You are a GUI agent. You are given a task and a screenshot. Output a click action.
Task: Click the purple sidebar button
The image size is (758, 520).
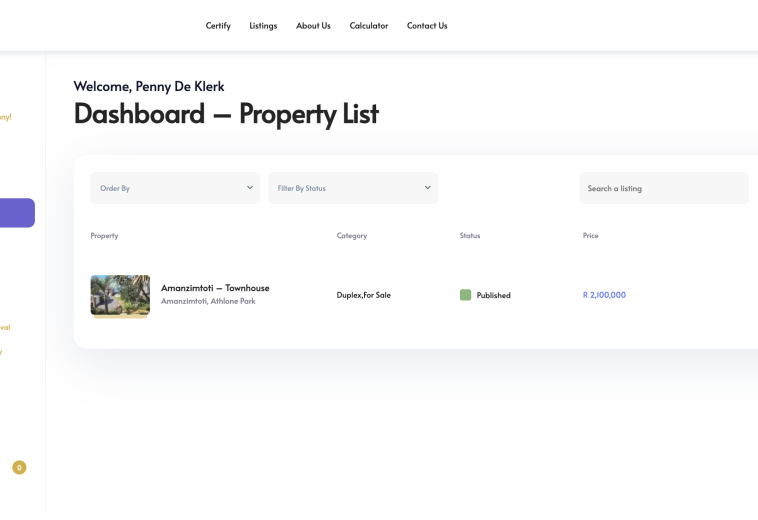click(x=17, y=213)
